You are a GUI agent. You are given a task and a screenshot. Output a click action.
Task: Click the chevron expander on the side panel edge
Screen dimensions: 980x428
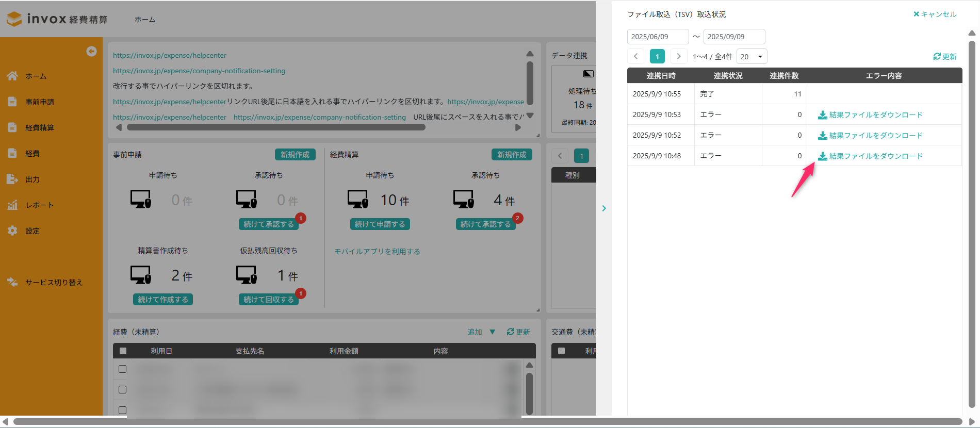(x=604, y=208)
